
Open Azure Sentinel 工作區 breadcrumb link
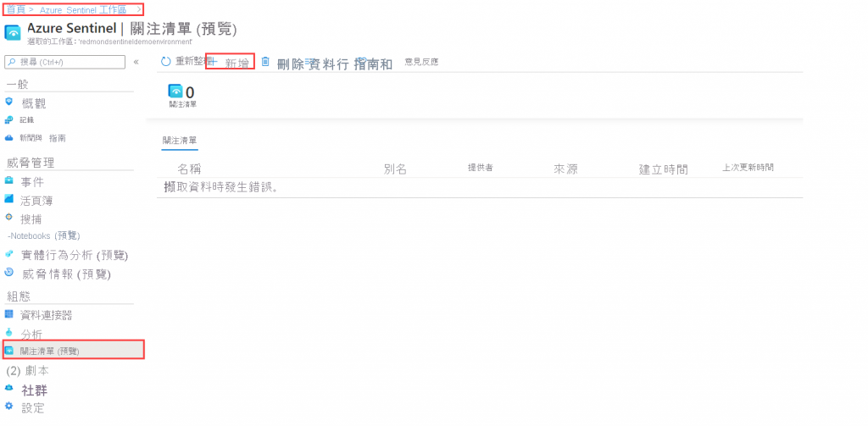[x=83, y=9]
